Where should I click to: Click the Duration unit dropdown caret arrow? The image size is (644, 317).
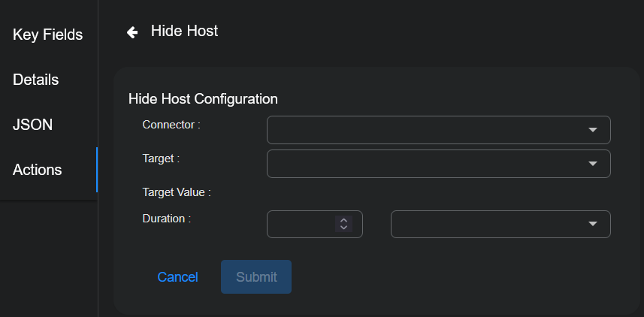click(593, 224)
